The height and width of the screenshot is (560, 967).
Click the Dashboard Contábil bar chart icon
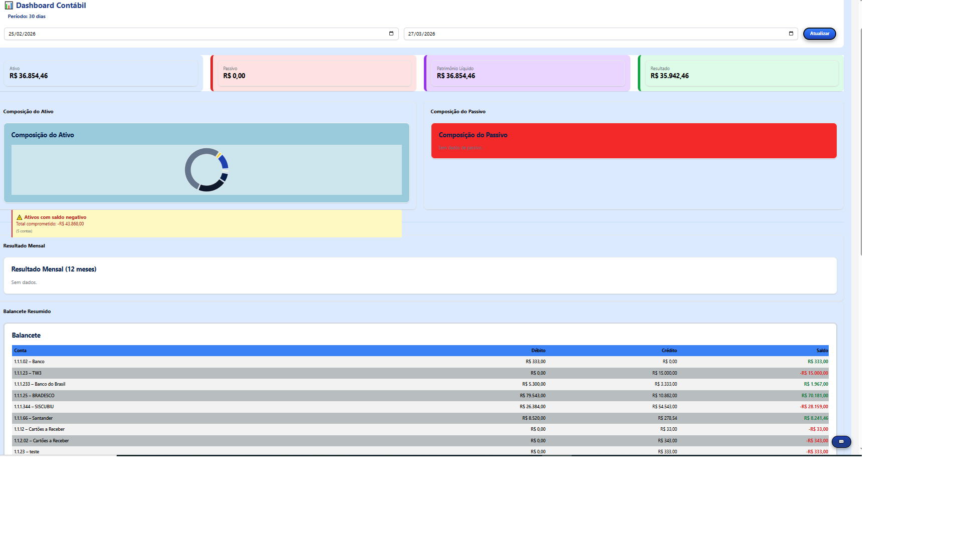click(9, 6)
